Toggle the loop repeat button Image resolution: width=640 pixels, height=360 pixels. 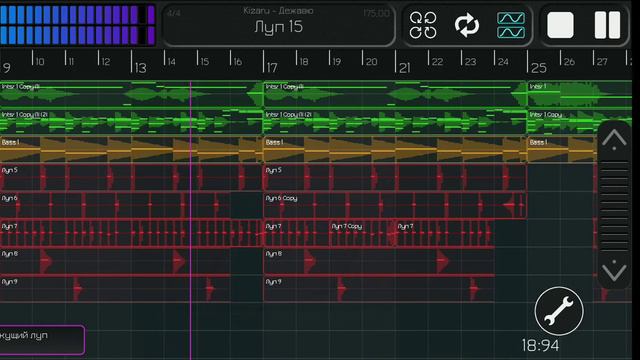[467, 25]
